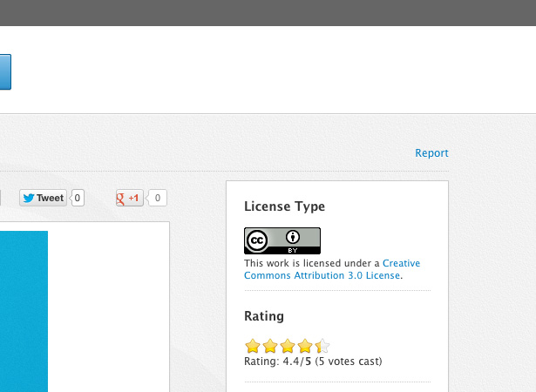Rate three stars in the Rating section
The image size is (536, 392).
point(288,346)
